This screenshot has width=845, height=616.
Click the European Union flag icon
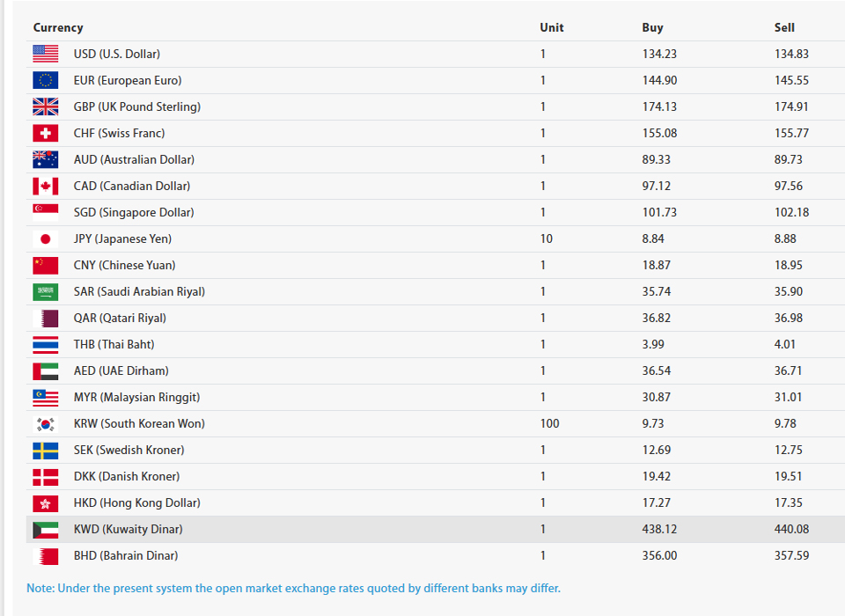[45, 80]
